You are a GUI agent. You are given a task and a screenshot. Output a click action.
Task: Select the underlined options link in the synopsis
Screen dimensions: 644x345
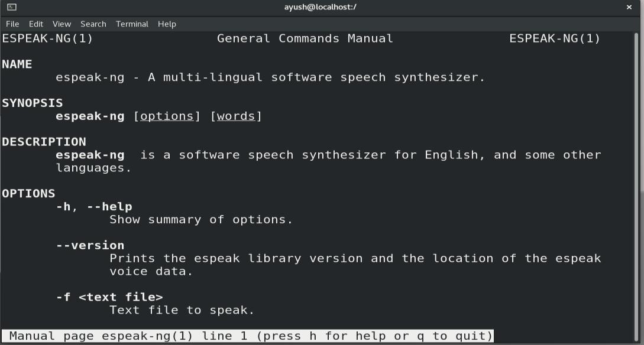click(x=168, y=116)
